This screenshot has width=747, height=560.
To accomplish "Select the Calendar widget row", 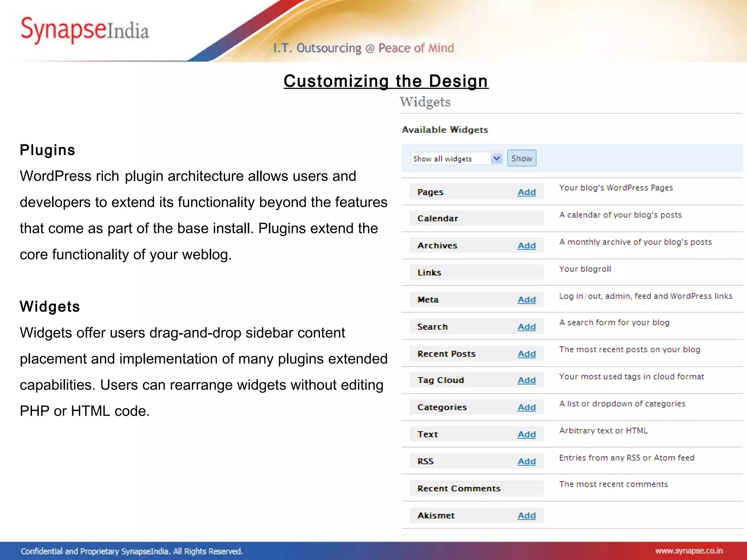I will (476, 218).
